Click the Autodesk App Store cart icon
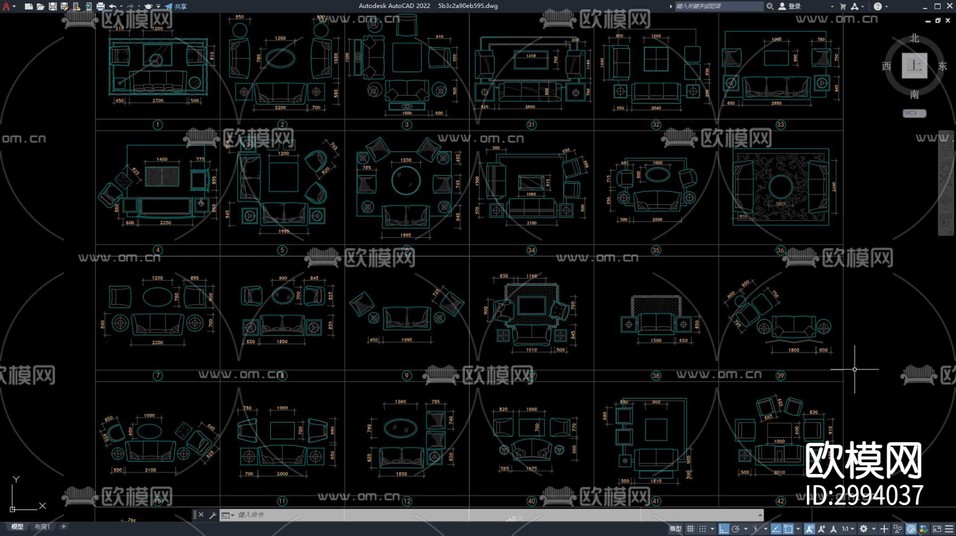 tap(843, 6)
